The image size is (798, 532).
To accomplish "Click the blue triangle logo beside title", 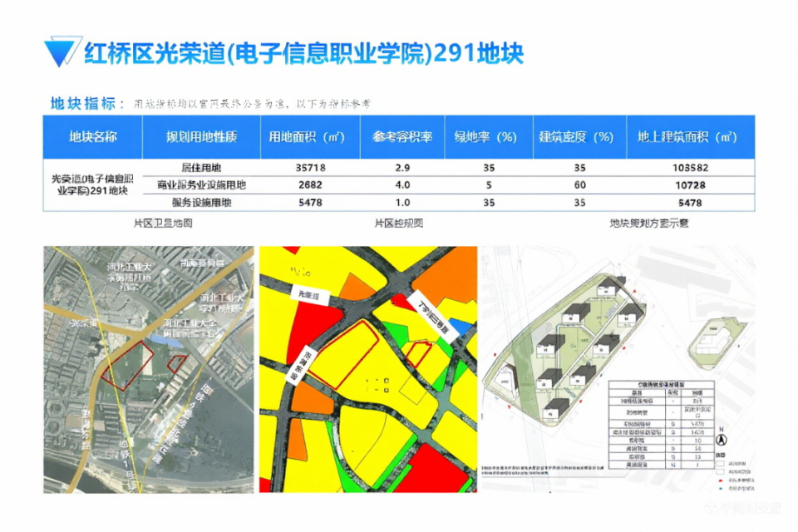I will pyautogui.click(x=62, y=52).
